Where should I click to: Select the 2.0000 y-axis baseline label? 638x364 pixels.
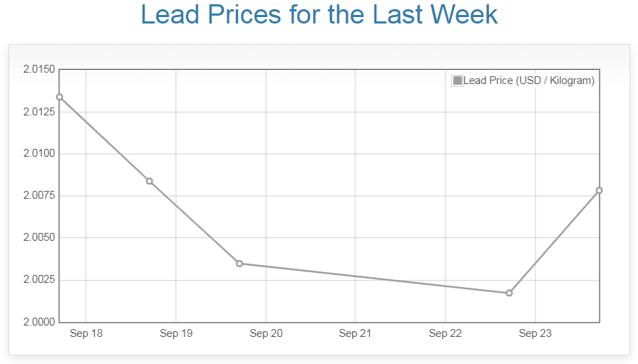39,322
